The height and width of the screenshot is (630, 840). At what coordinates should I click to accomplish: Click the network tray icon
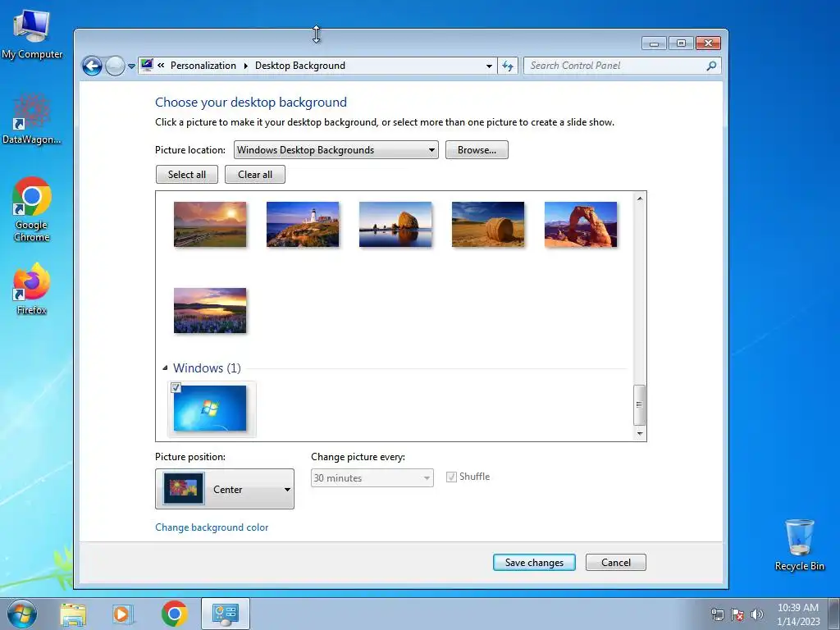point(717,614)
